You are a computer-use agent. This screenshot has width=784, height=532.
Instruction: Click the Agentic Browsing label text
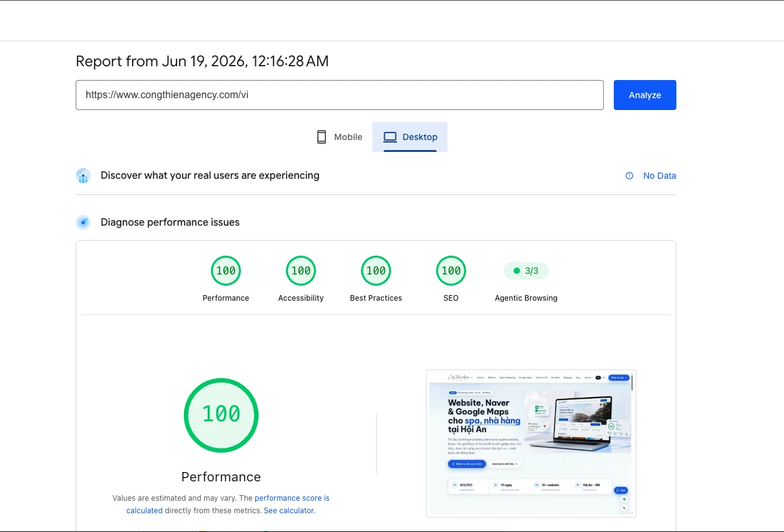click(x=526, y=298)
